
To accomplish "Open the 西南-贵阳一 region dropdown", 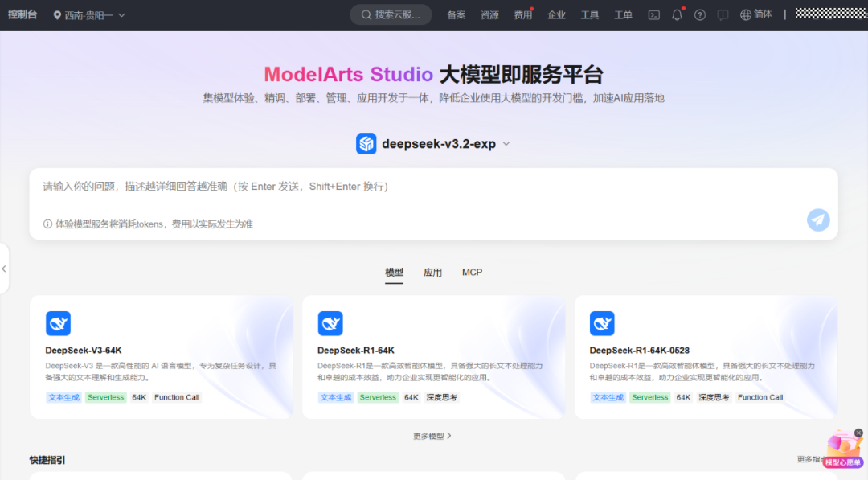I will point(89,15).
